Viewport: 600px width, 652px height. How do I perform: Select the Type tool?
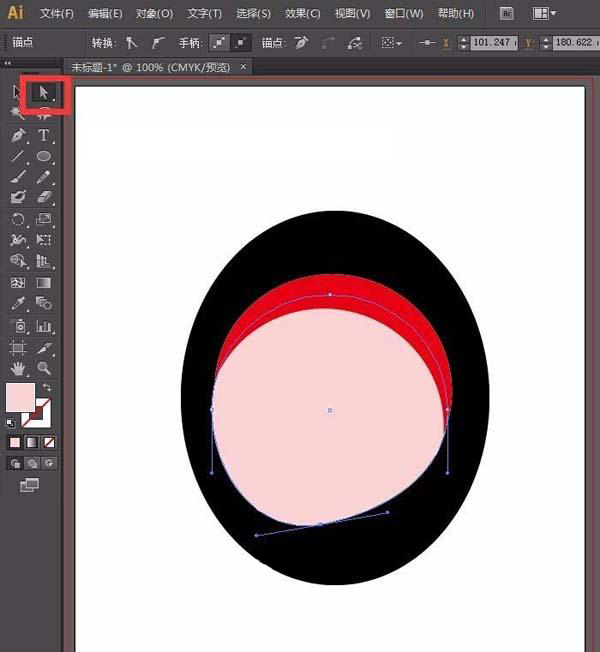44,135
